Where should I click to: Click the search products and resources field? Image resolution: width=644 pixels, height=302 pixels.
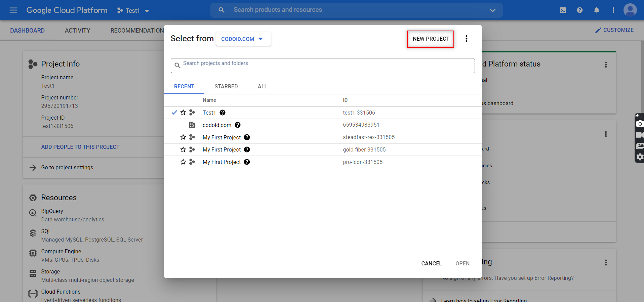356,10
